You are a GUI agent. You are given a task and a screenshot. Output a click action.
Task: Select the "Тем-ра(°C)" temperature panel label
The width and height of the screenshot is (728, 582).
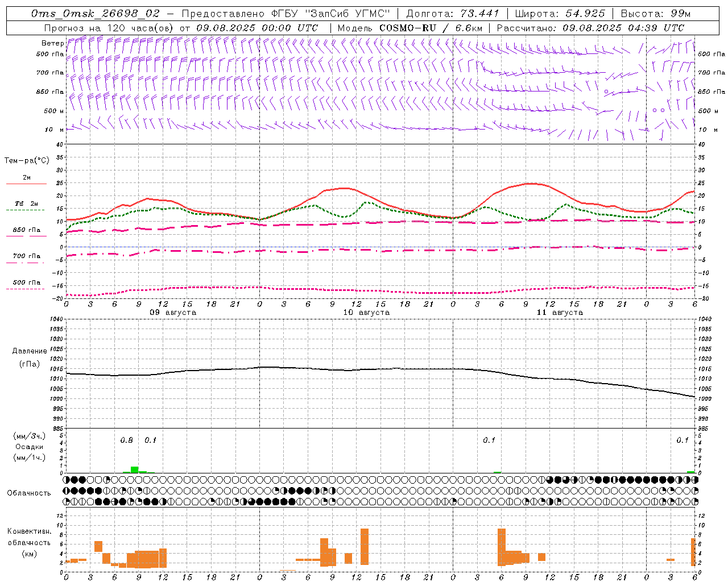(27, 161)
